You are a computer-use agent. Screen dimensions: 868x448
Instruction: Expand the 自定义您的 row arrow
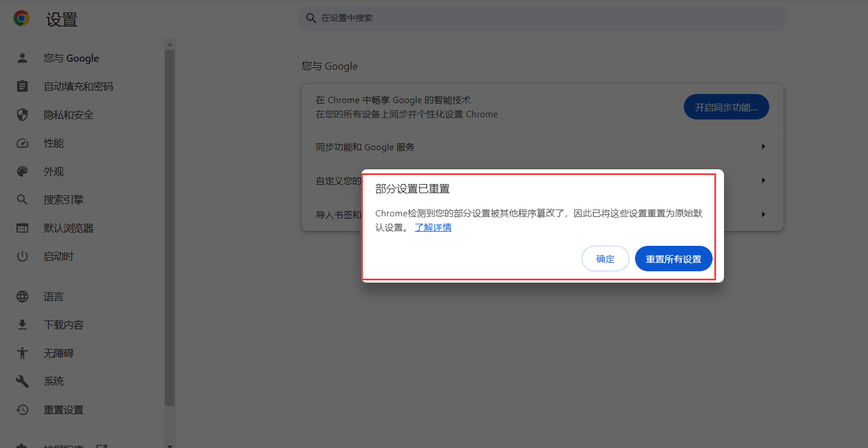click(763, 181)
